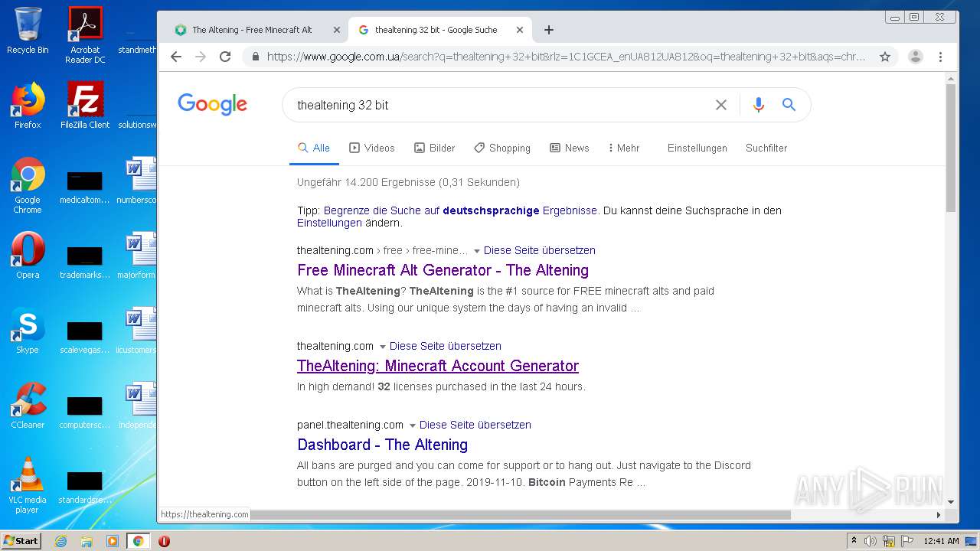
Task: Click the Google logo
Action: [212, 104]
